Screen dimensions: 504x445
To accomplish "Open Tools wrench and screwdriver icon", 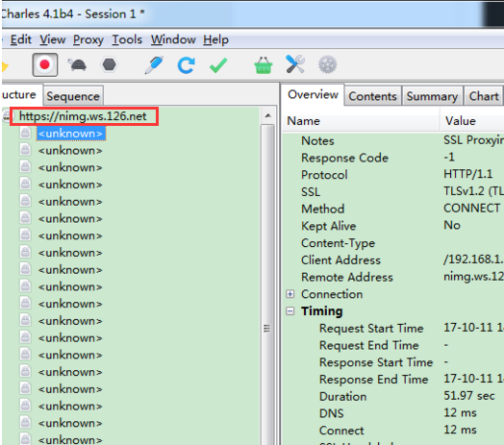I will tap(295, 64).
